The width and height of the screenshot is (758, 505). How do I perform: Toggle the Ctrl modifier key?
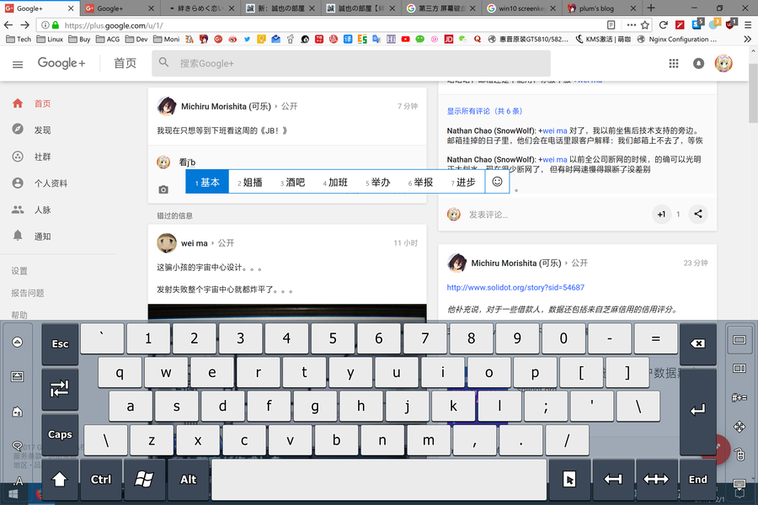pos(101,479)
